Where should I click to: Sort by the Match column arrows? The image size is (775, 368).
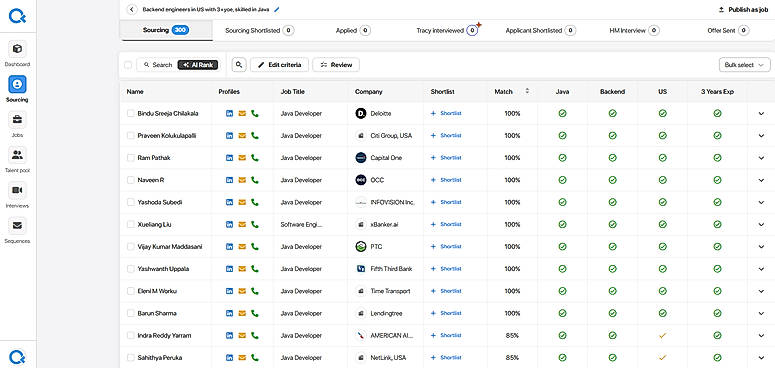(527, 91)
